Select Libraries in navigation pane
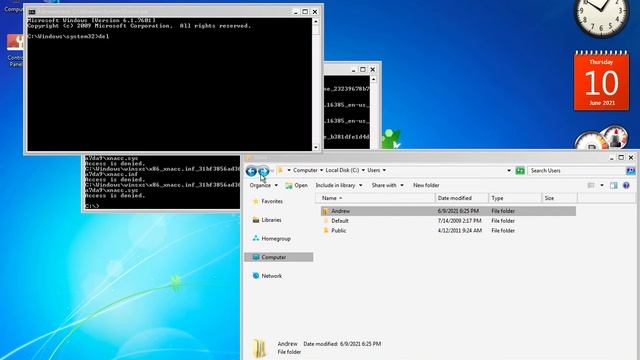This screenshot has width=640, height=360. pyautogui.click(x=271, y=220)
